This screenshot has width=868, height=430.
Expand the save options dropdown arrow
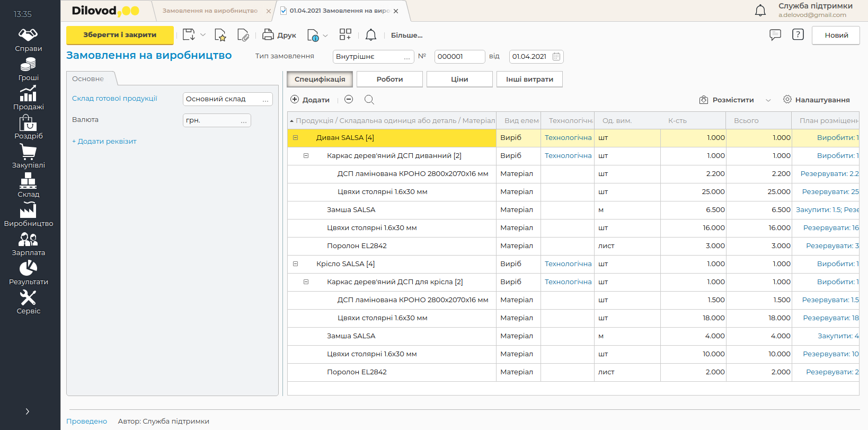203,35
